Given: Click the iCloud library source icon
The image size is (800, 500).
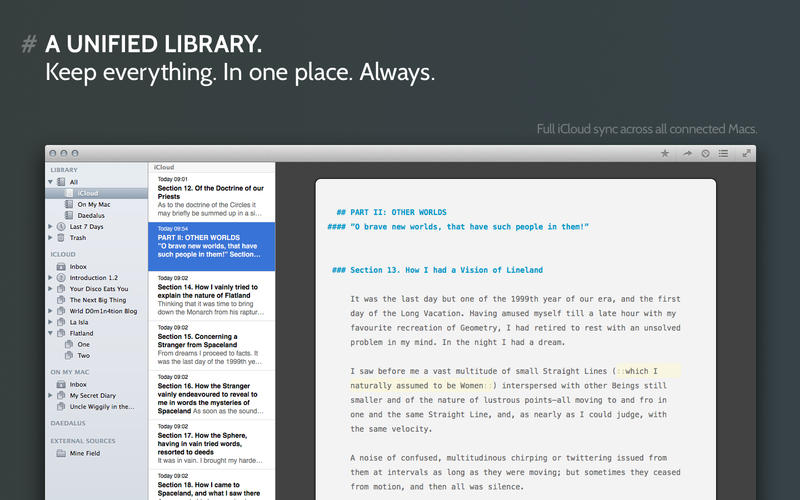Looking at the screenshot, I should (x=69, y=193).
